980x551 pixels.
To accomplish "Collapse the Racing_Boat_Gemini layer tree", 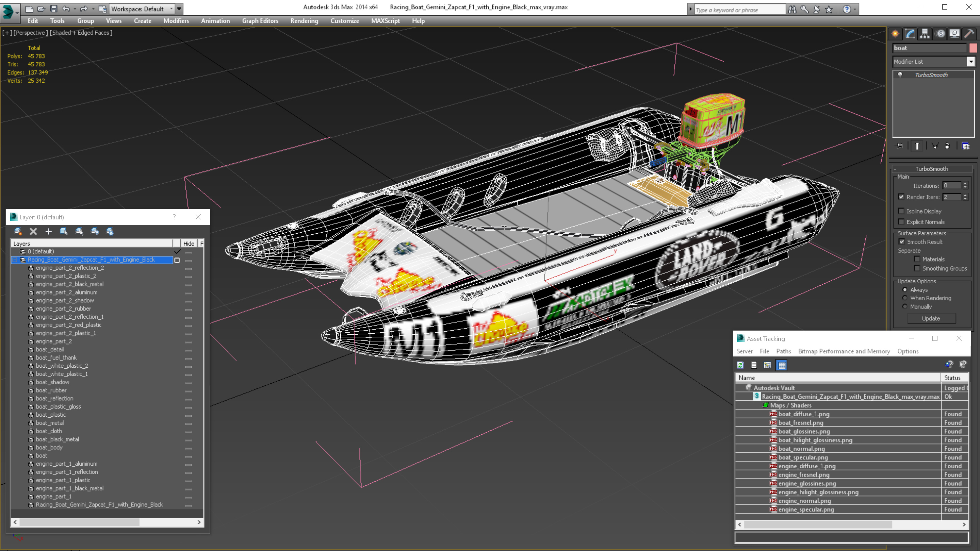I will pyautogui.click(x=15, y=260).
